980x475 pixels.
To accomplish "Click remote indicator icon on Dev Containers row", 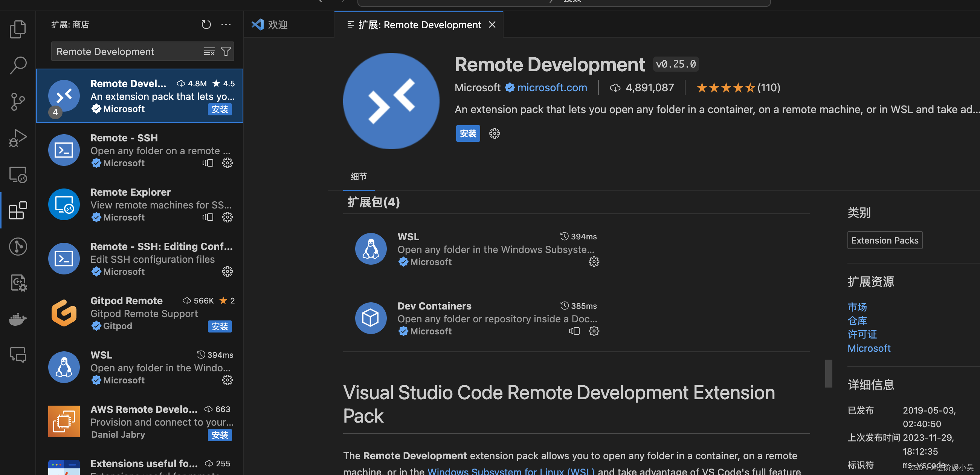I will pos(574,331).
